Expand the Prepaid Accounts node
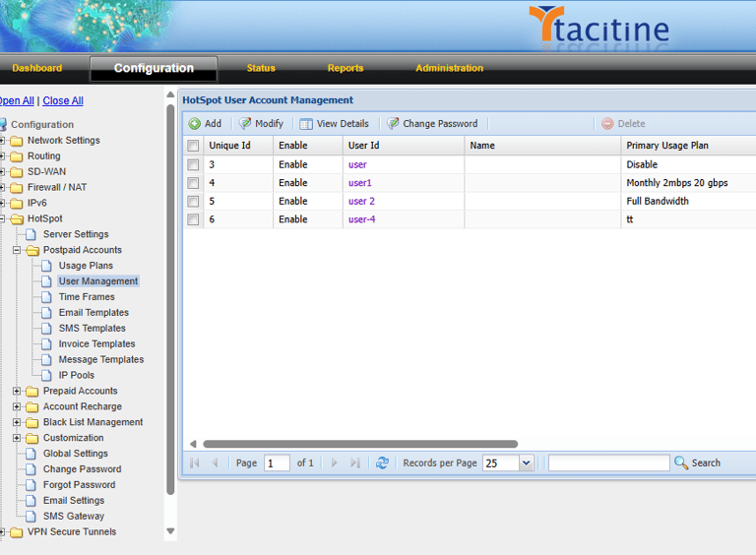This screenshot has height=555, width=756. [x=17, y=392]
